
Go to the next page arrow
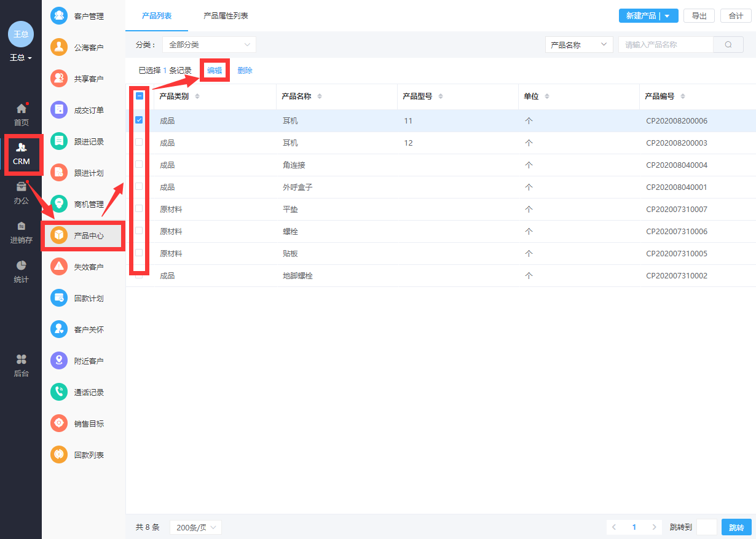click(655, 527)
